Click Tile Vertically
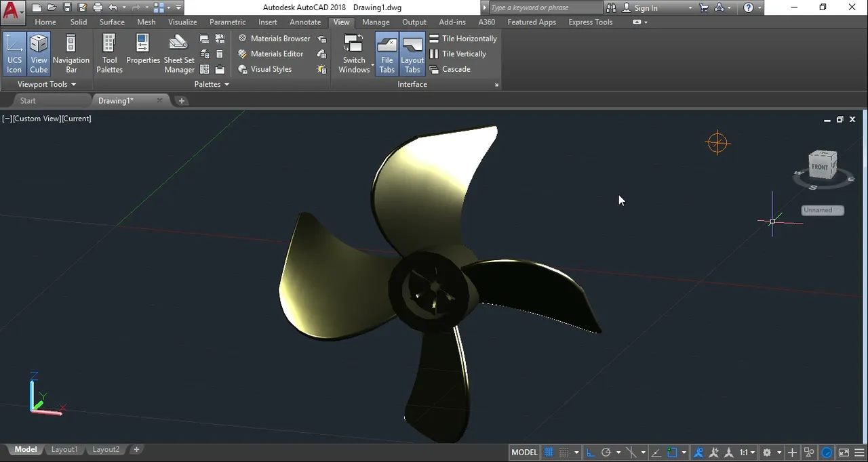868x462 pixels. pos(458,54)
